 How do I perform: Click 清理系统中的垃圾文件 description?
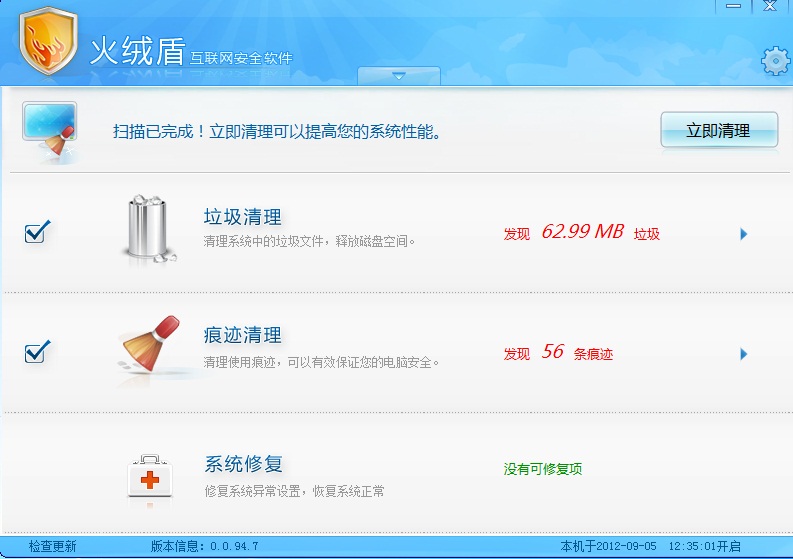point(310,241)
